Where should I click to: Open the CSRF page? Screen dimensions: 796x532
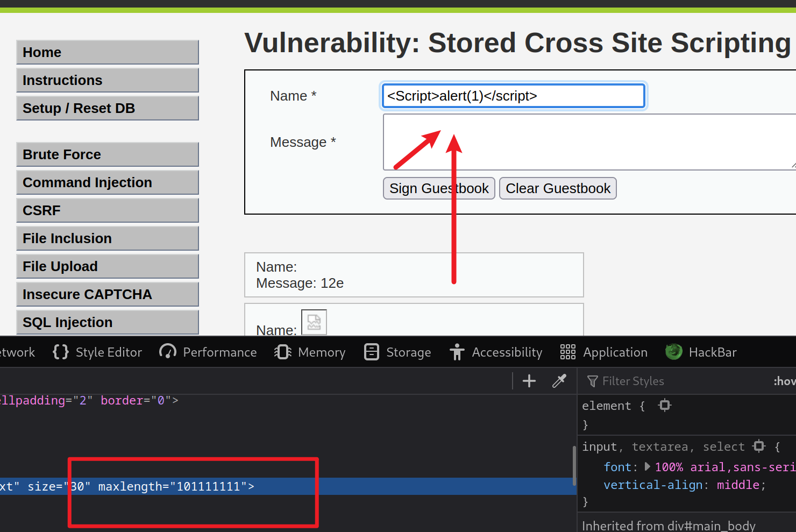[108, 210]
